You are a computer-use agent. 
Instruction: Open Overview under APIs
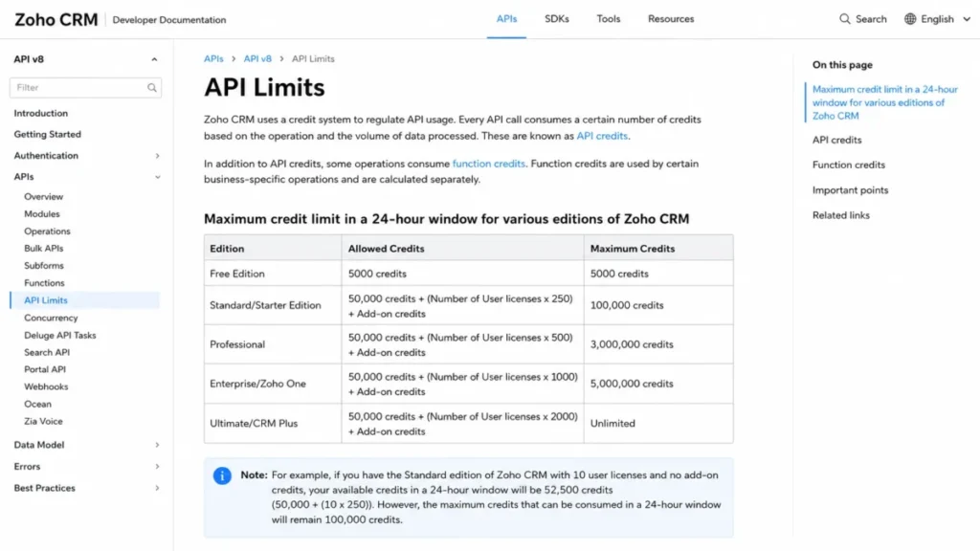tap(44, 196)
